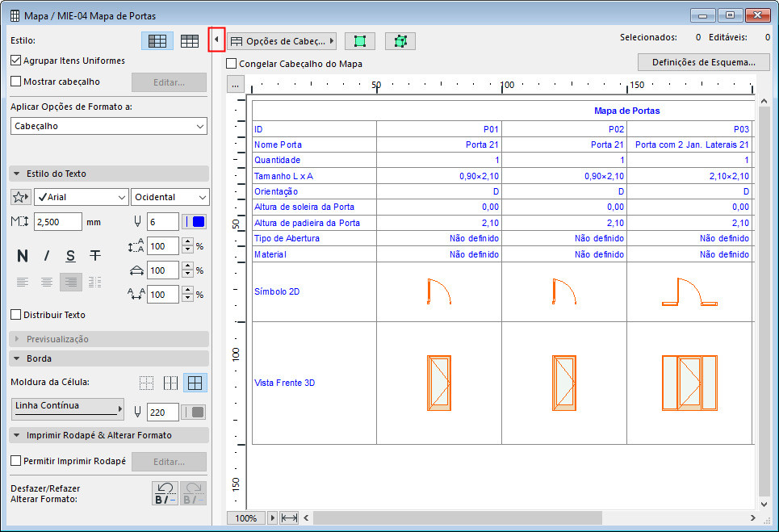The width and height of the screenshot is (779, 532).
Task: Click the favorites star icon beside font
Action: pyautogui.click(x=21, y=197)
